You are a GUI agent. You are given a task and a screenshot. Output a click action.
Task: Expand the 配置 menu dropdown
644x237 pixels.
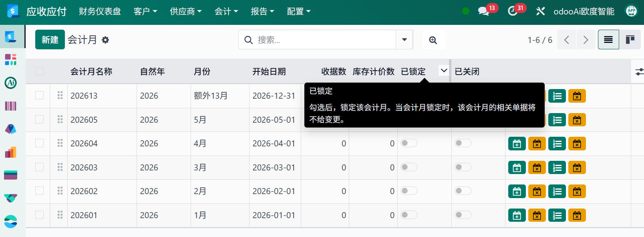tap(299, 11)
